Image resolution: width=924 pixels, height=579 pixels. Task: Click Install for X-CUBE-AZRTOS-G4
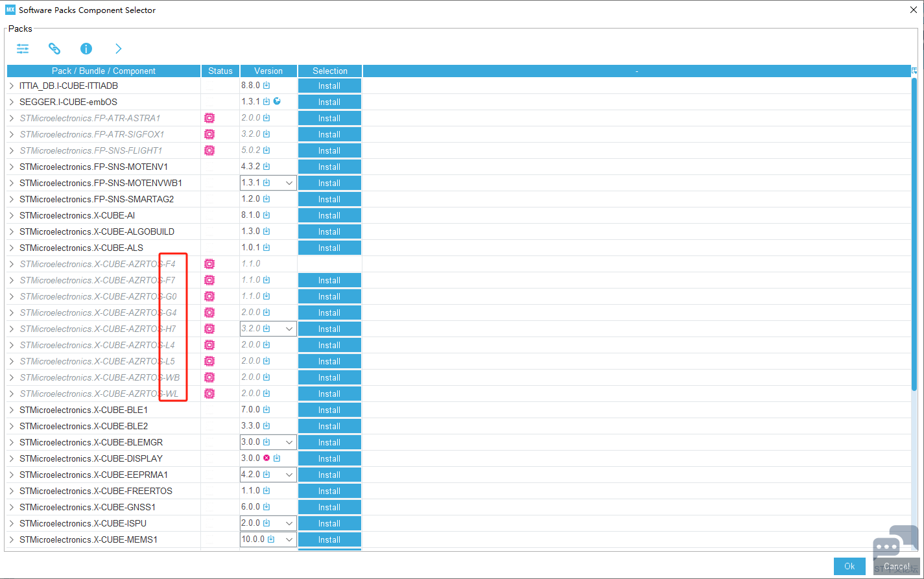pyautogui.click(x=329, y=313)
